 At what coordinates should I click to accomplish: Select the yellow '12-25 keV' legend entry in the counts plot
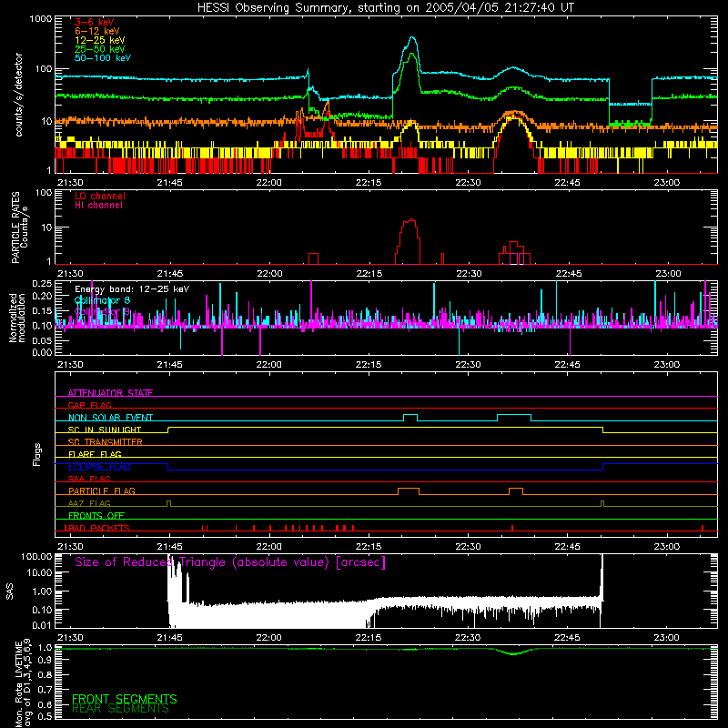[x=100, y=40]
